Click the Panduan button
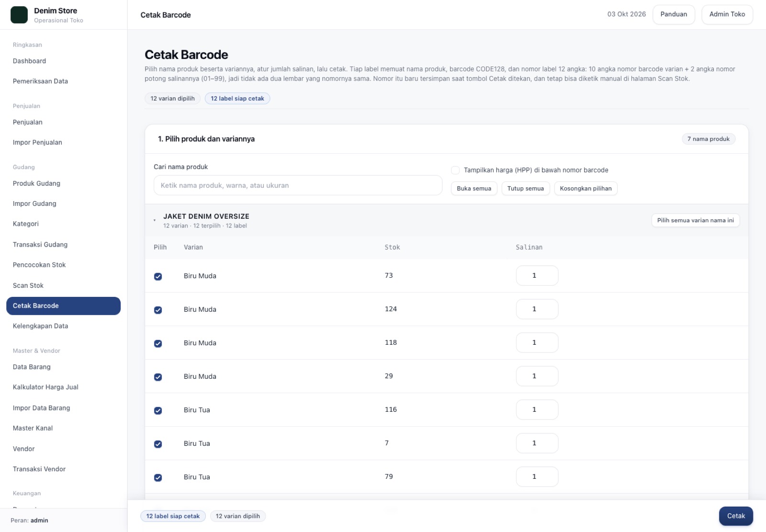The height and width of the screenshot is (532, 766). tap(674, 14)
